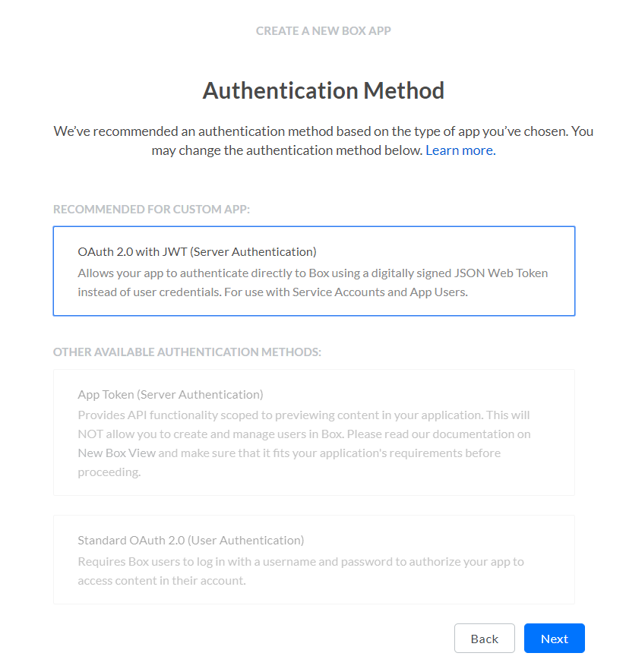Click the 'RECOMMENDED FOR CUSTOM APP:' section label

(x=151, y=209)
